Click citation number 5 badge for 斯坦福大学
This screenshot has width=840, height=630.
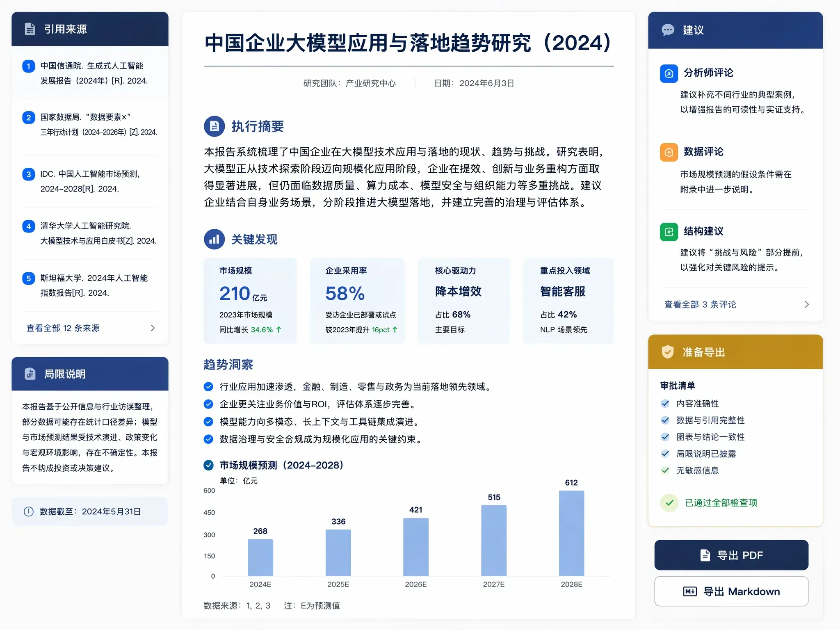tap(28, 278)
